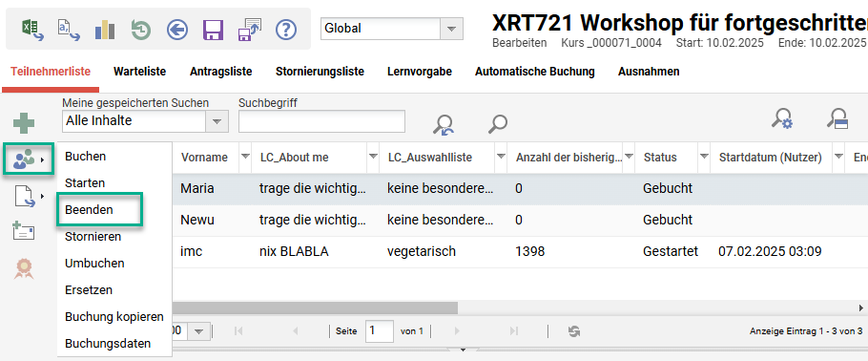This screenshot has width=868, height=361.
Task: Open the Global dropdown
Action: click(x=451, y=29)
